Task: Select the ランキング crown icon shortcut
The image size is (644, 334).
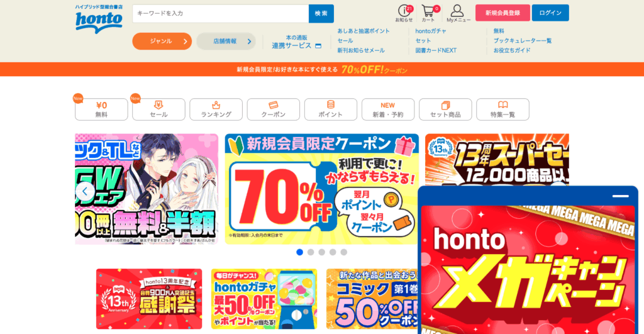Action: pyautogui.click(x=216, y=109)
